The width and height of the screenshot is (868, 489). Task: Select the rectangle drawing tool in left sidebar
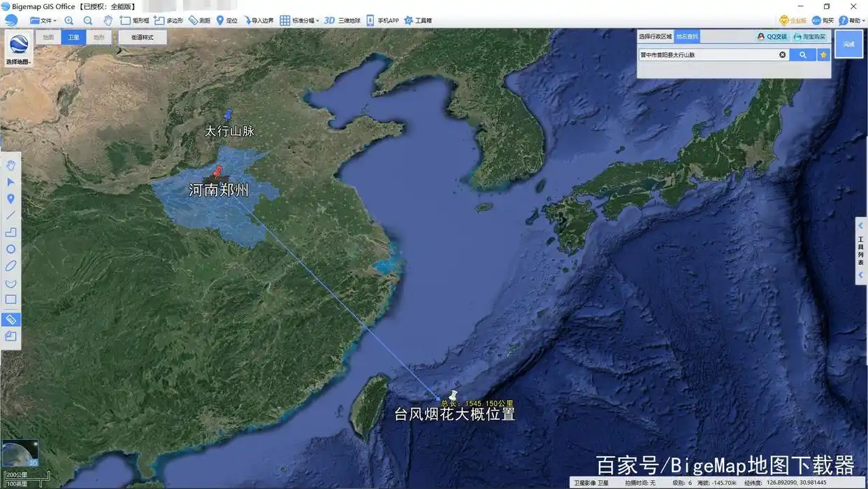point(10,299)
